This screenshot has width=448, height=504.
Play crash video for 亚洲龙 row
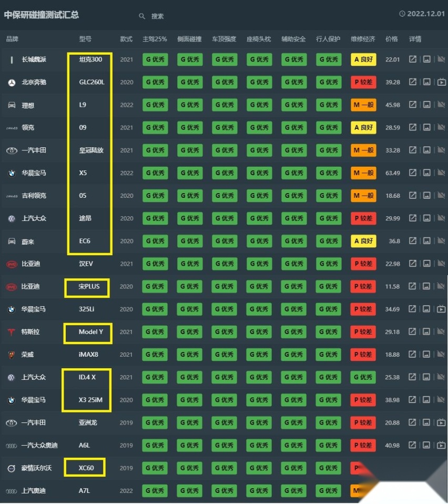(x=441, y=422)
